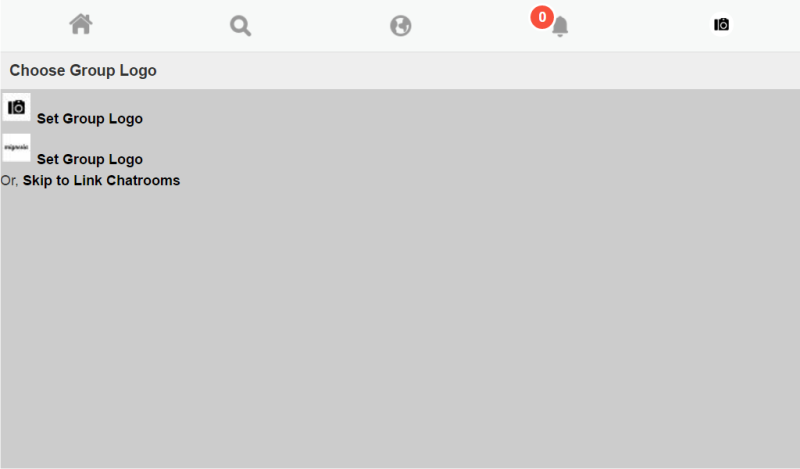This screenshot has height=469, width=800.
Task: Click the red 0 notification badge
Action: pos(542,17)
